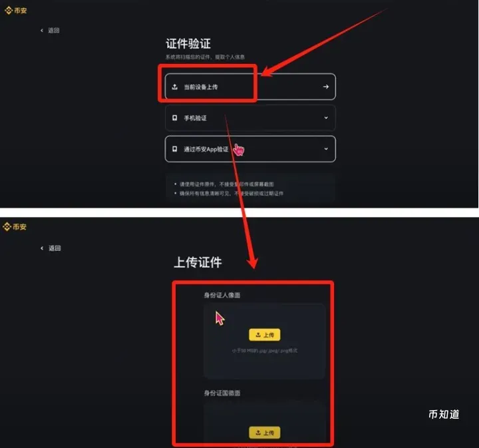
Task: Click the phone icon beside 手机验证
Action: (174, 118)
